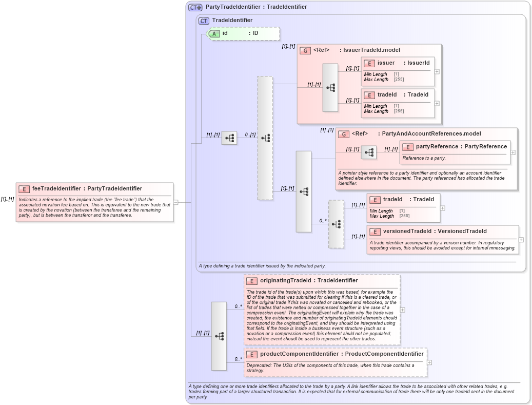Click E icon of tradeId in IssuerTradeId.model
Image resolution: width=532 pixels, height=405 pixels.
[369, 95]
